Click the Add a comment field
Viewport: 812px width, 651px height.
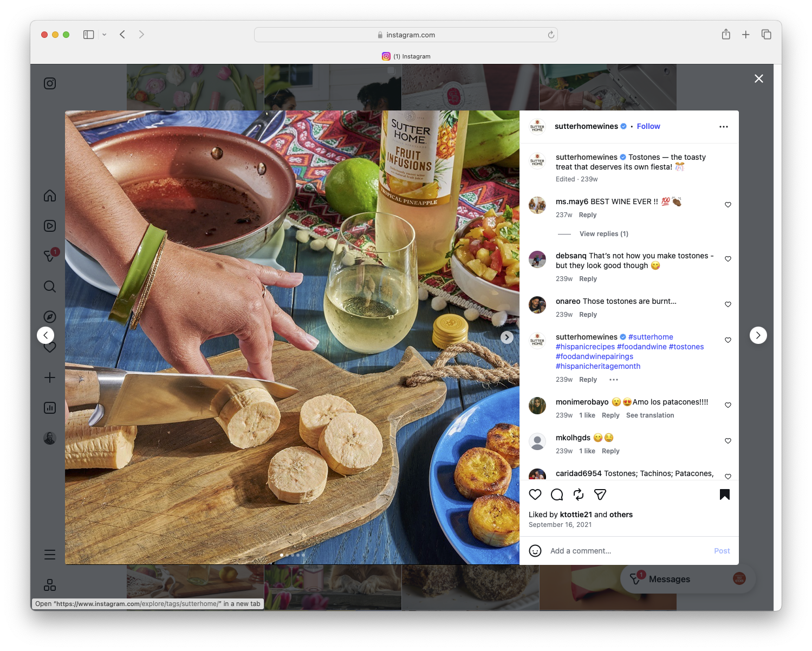pyautogui.click(x=596, y=550)
